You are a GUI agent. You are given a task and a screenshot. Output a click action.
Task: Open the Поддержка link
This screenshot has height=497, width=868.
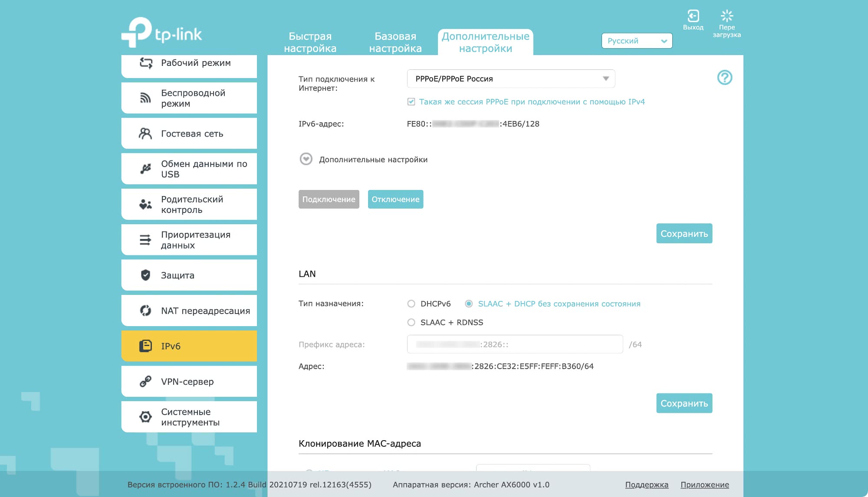pos(647,484)
